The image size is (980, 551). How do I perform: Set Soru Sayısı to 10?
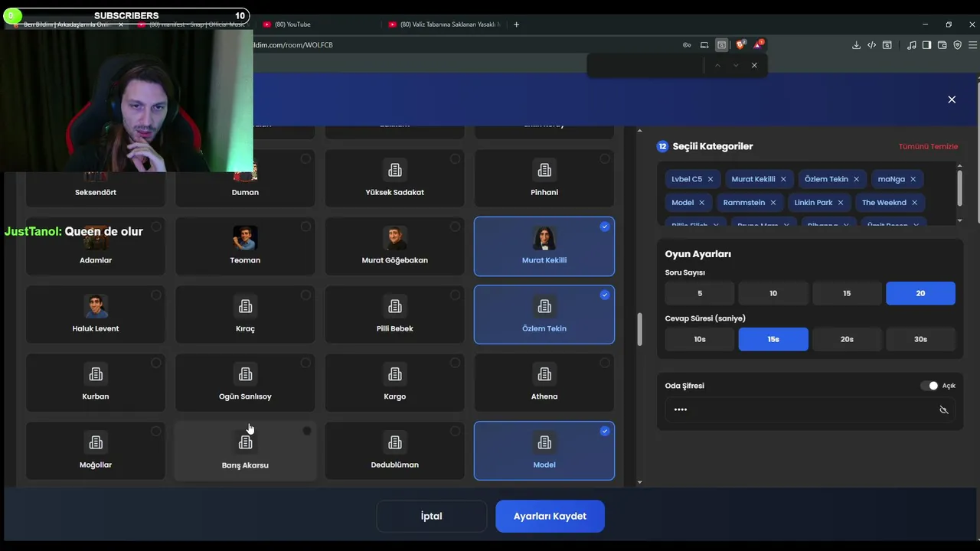point(773,293)
